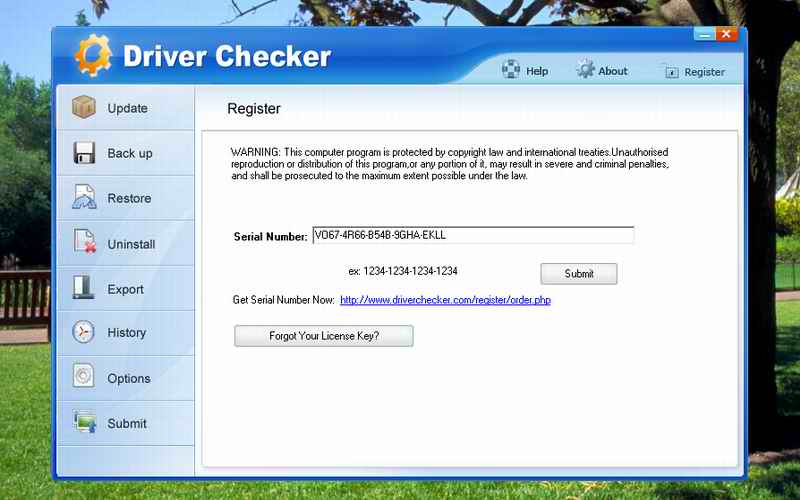Focus the Serial Number input field
Viewport: 800px width, 500px height.
click(472, 236)
